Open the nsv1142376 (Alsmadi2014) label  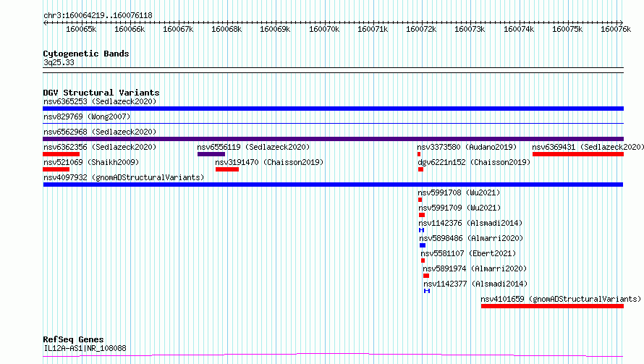[x=470, y=223]
